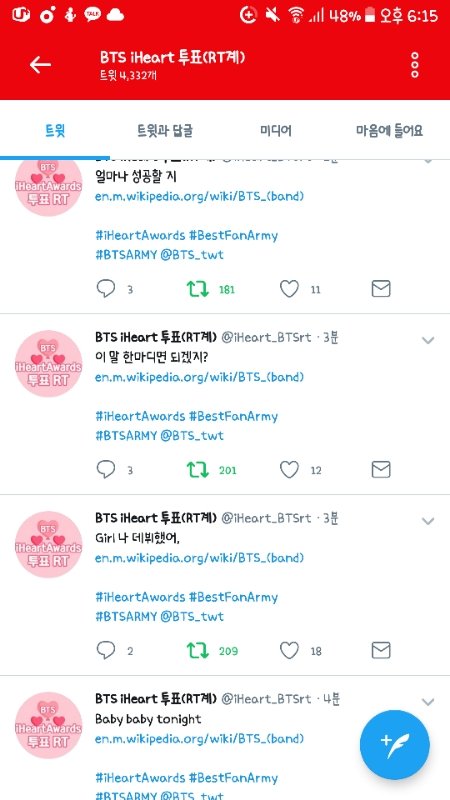Switch to the 트윗과 답글 tab

coord(165,131)
